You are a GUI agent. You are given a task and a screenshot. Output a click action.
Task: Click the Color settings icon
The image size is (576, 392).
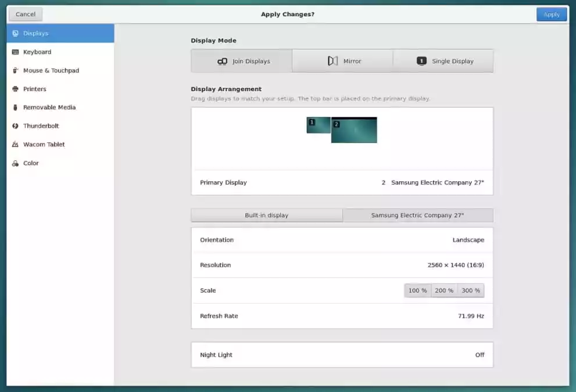coord(15,163)
